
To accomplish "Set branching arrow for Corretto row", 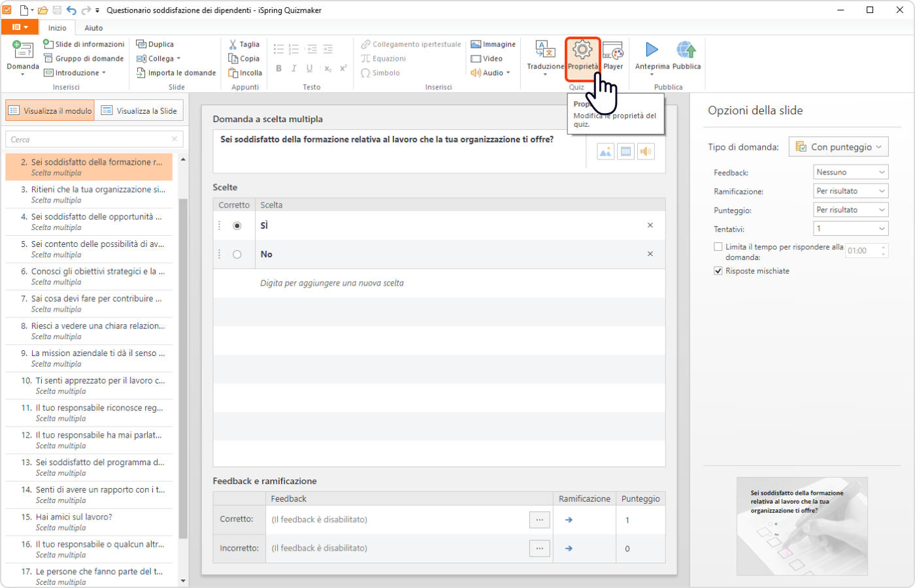I will click(x=569, y=520).
